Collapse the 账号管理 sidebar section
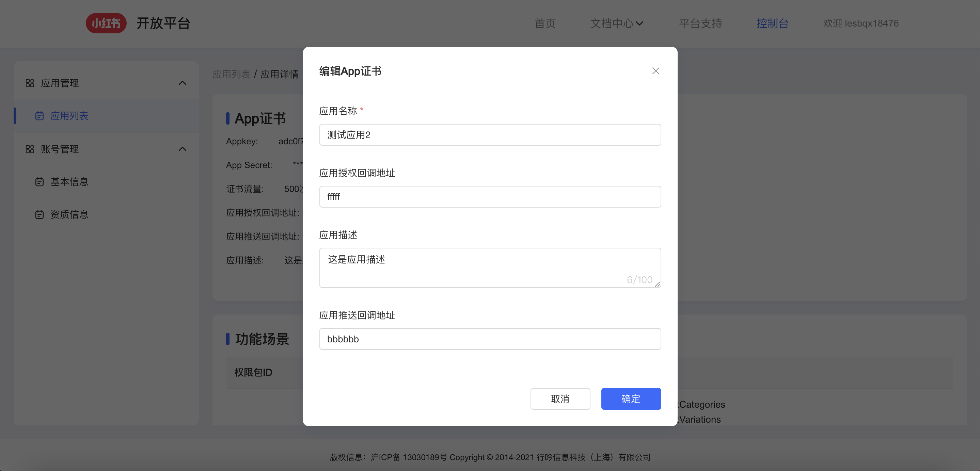 coord(183,149)
